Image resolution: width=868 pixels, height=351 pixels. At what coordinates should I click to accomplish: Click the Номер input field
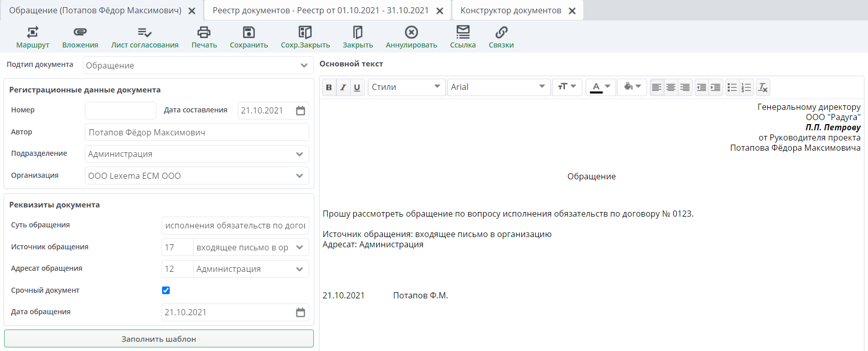pyautogui.click(x=121, y=110)
